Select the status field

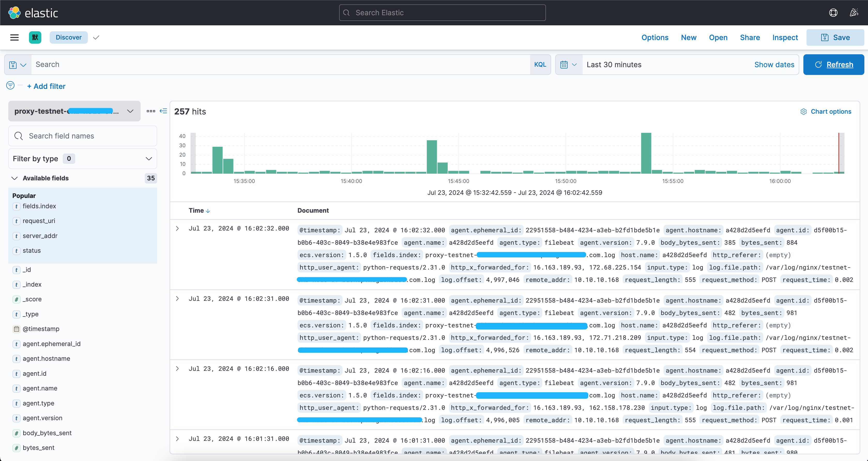click(32, 251)
